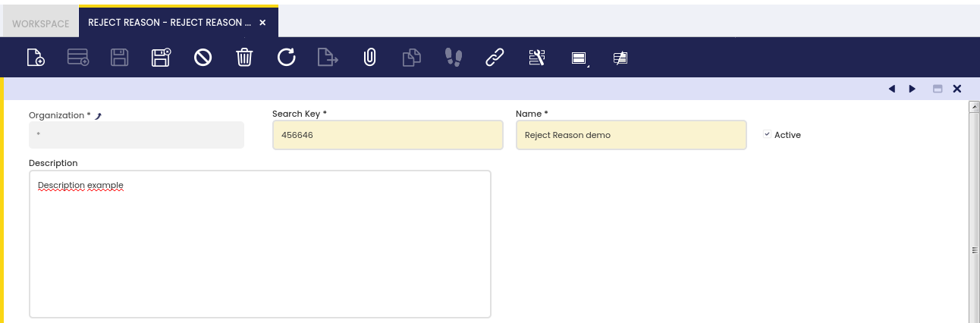Click the export document icon

coord(328,58)
